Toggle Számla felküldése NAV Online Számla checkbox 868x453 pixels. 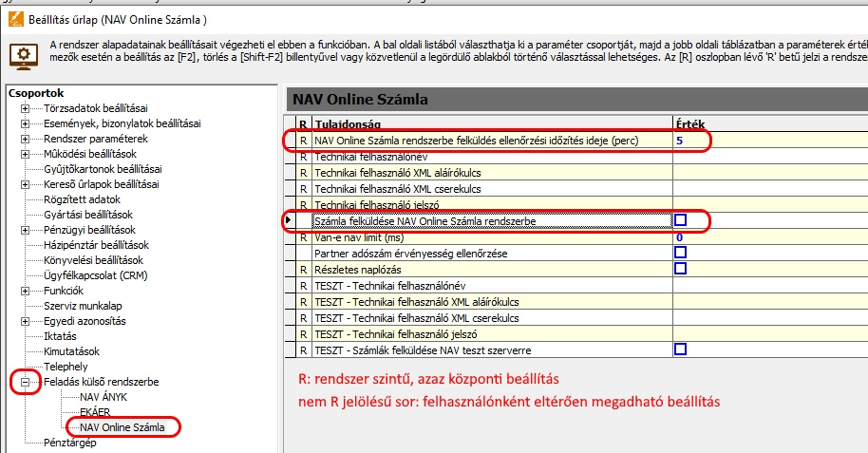(x=680, y=220)
